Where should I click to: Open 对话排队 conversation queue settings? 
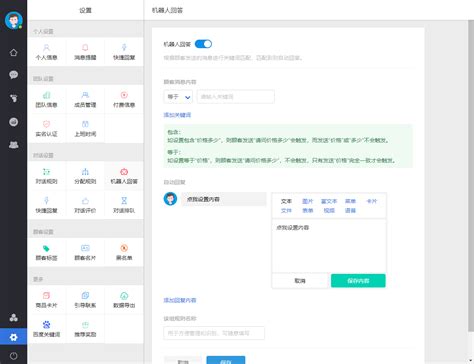point(124,205)
